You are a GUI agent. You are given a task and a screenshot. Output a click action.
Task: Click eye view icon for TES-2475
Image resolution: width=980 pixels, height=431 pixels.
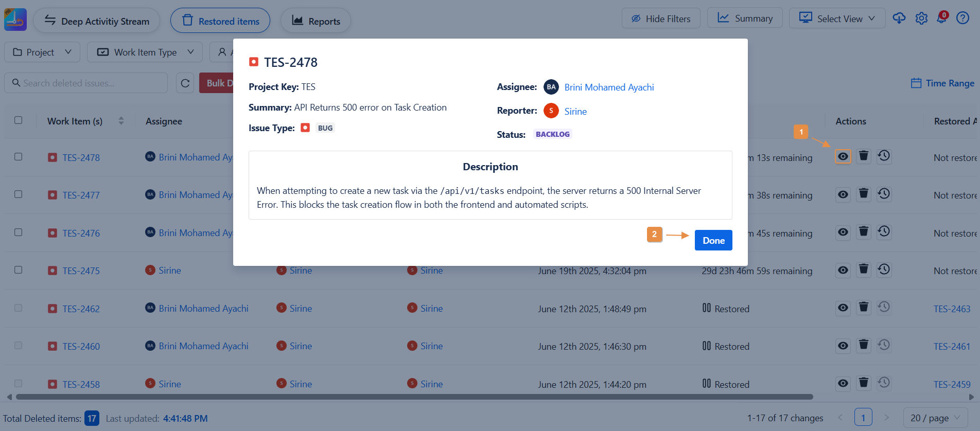843,270
